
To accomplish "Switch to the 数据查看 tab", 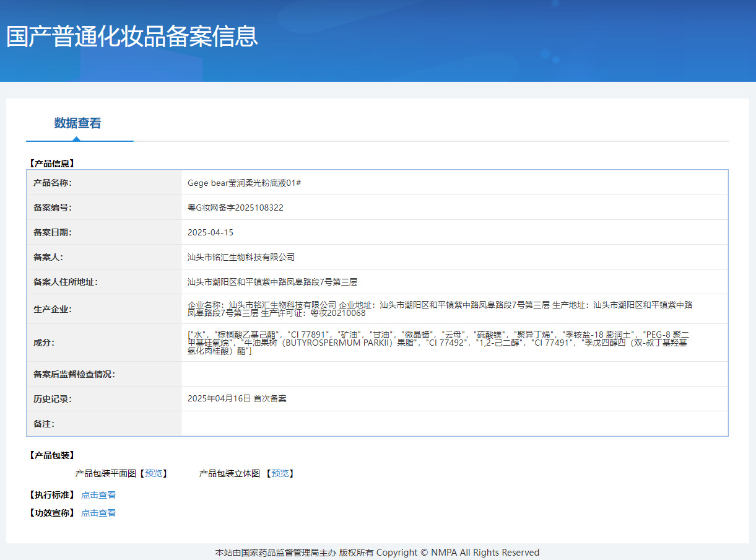I will point(77,123).
